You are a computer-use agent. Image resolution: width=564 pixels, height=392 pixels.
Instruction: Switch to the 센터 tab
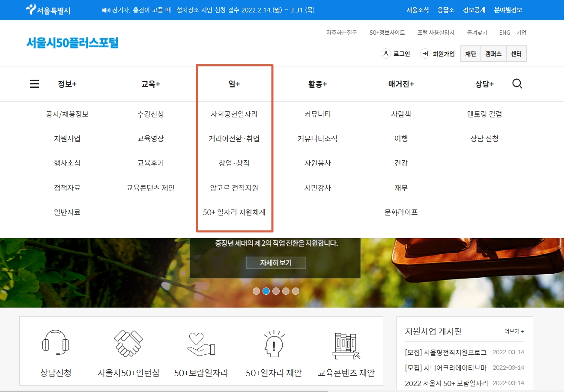[516, 53]
